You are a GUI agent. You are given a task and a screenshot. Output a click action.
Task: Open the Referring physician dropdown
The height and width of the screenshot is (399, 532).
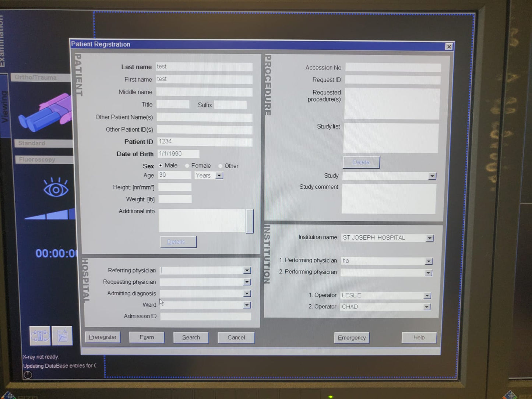[247, 271]
